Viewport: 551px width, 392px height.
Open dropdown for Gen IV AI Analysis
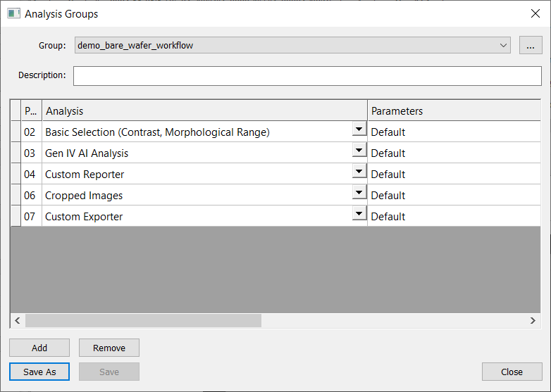pos(359,151)
